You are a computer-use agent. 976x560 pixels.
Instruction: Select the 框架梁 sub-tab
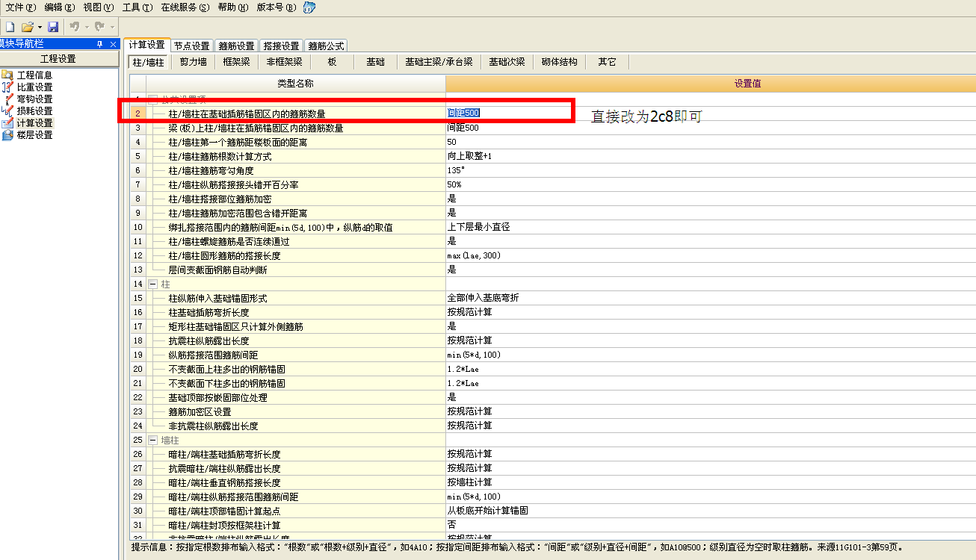point(236,62)
